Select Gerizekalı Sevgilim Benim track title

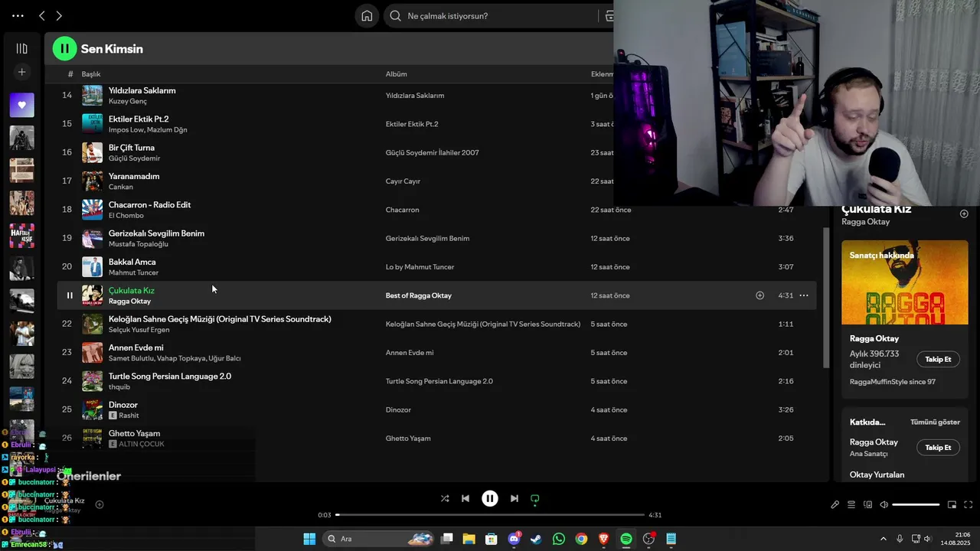pyautogui.click(x=156, y=233)
